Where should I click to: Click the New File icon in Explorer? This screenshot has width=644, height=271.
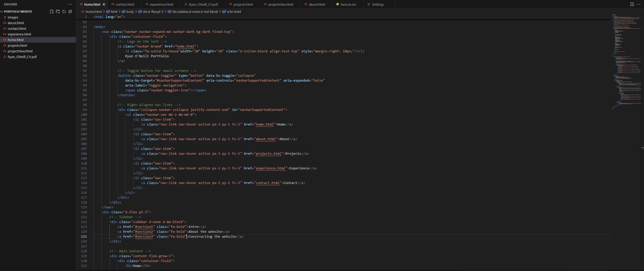[52, 12]
